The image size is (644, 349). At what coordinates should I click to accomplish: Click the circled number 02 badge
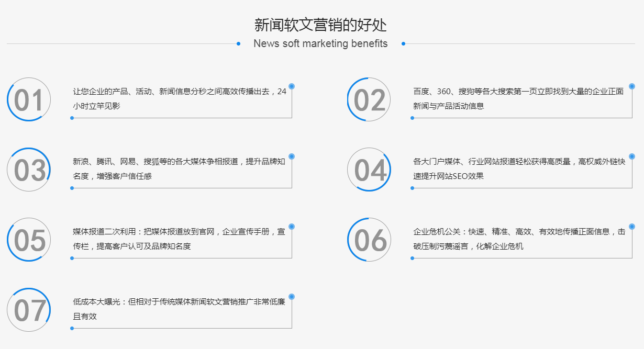369,99
